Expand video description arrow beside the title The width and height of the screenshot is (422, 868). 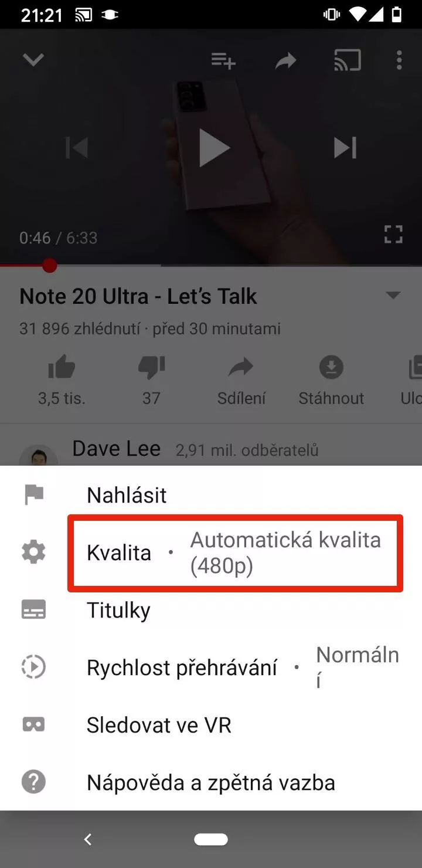(393, 296)
